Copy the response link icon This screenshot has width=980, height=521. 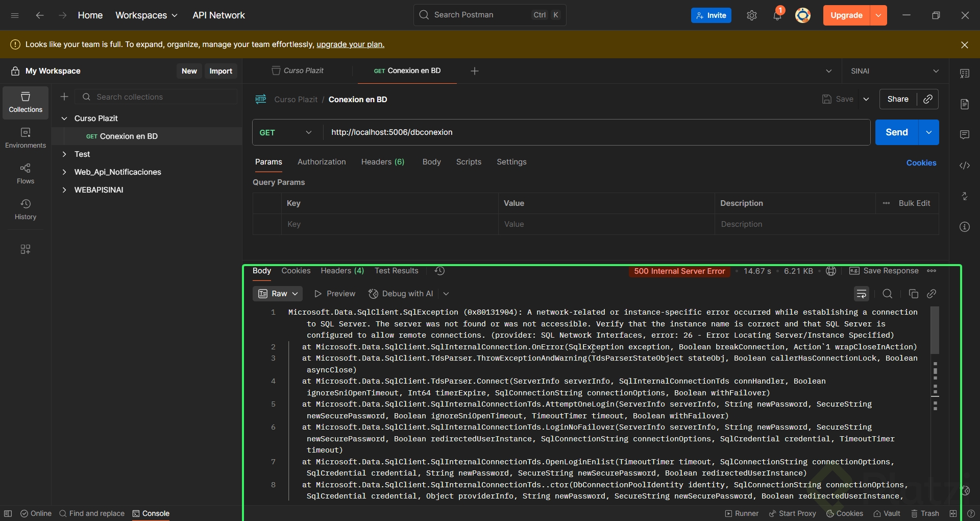(x=932, y=294)
